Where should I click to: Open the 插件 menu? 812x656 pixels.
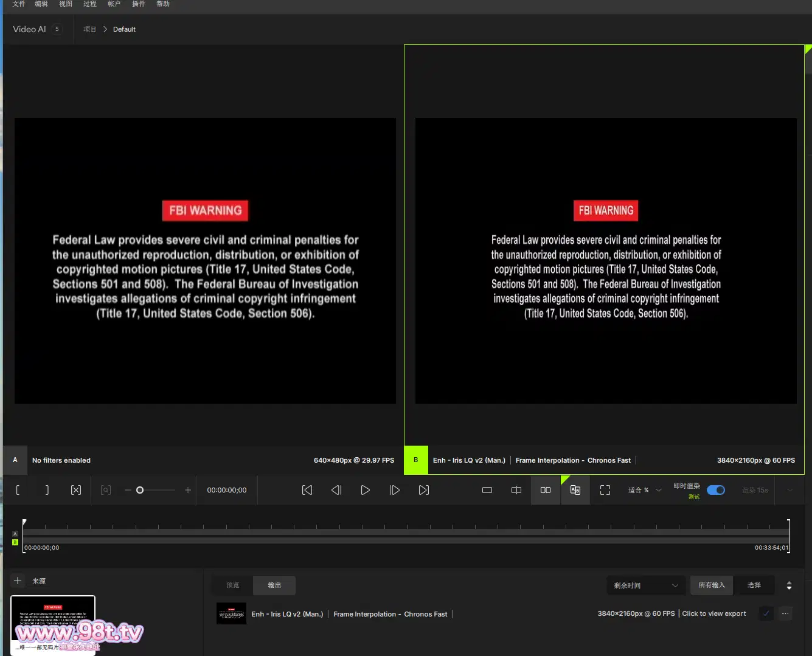(139, 4)
